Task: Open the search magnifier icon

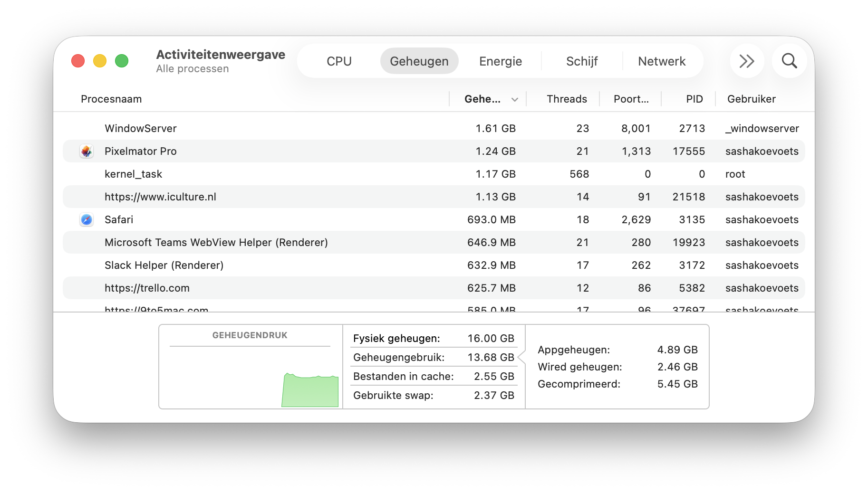Action: click(789, 61)
